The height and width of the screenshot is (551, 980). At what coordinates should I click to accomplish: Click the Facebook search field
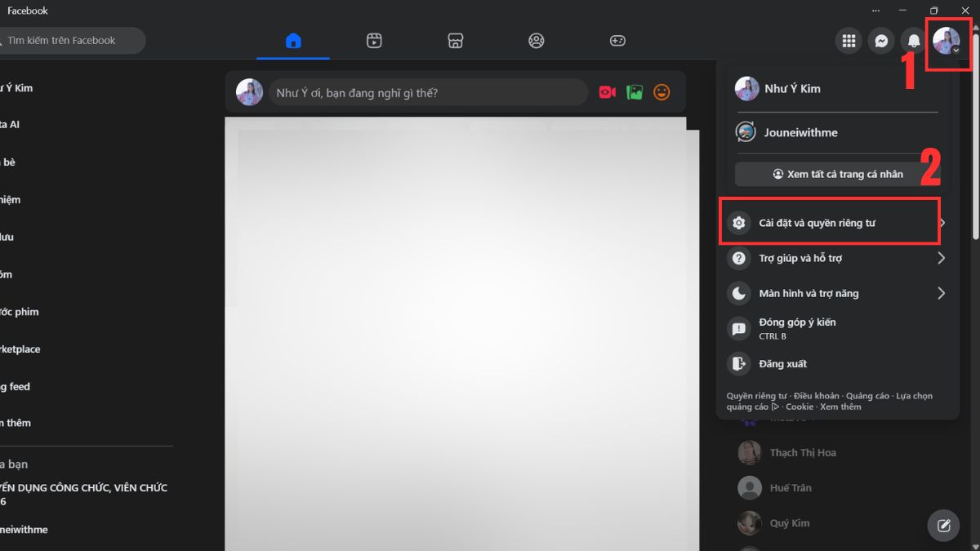click(x=72, y=40)
